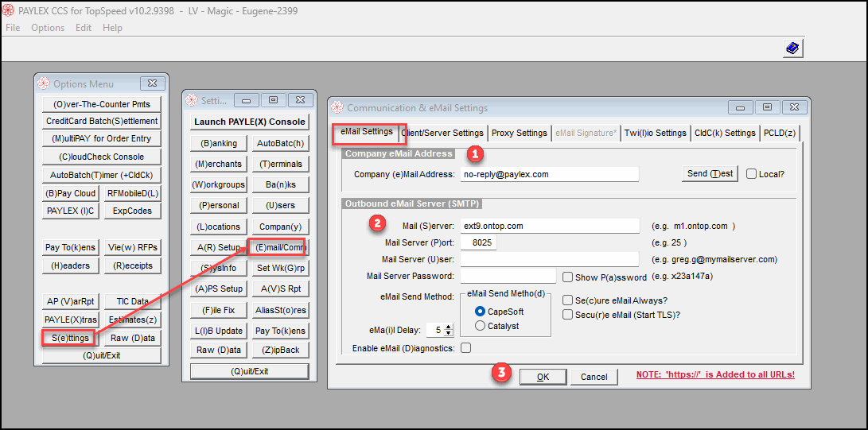This screenshot has width=868, height=430.
Task: Check Se(c)ure eMail Always?
Action: pyautogui.click(x=567, y=300)
